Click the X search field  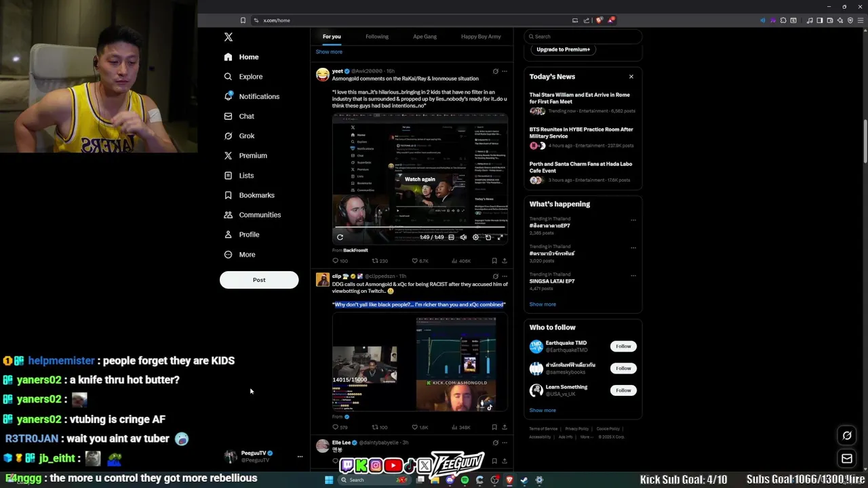pos(583,37)
